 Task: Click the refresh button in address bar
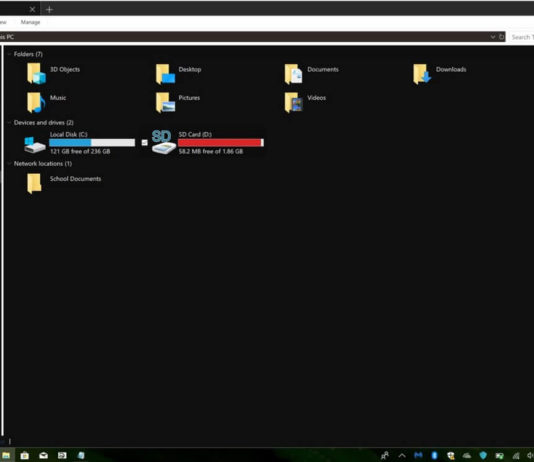point(501,37)
